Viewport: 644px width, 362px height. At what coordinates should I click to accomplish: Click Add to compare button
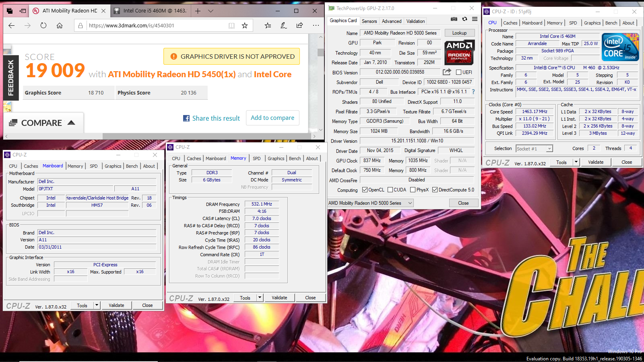pos(272,118)
